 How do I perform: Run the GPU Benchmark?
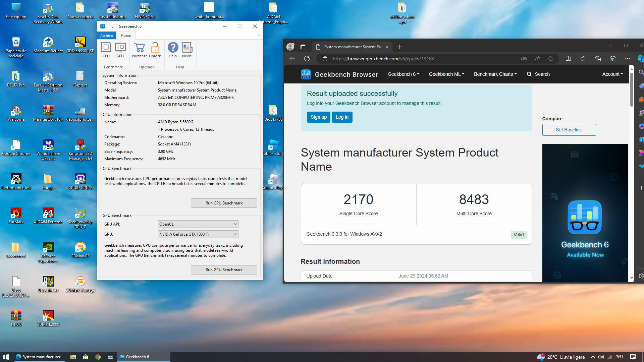[x=224, y=270]
